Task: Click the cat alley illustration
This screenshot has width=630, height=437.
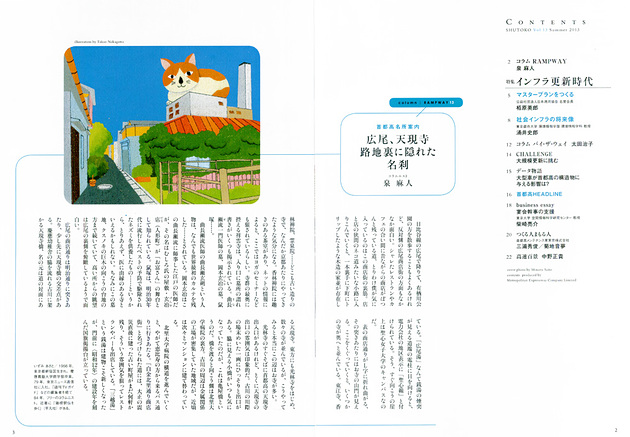Action: pos(162,125)
